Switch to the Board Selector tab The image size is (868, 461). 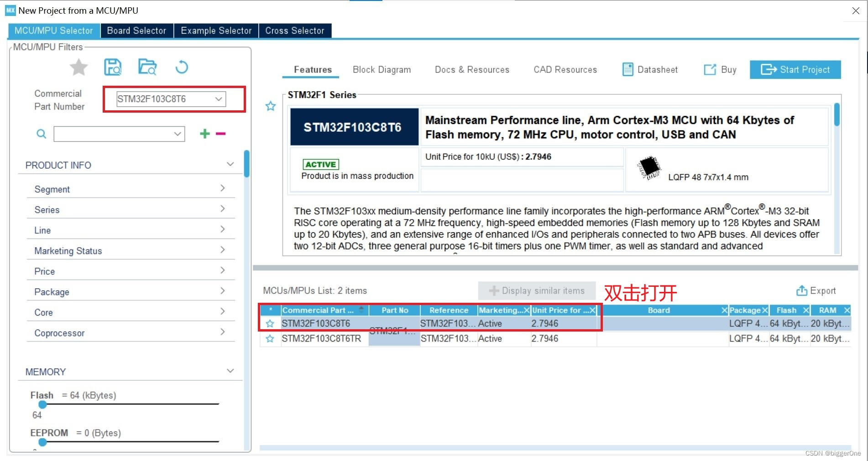[x=136, y=31]
